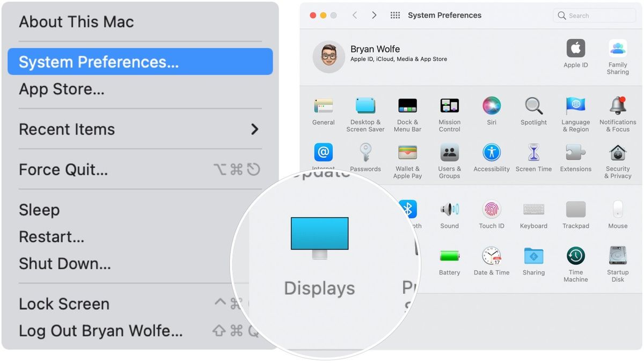Open the show-all preferences grid view
Viewport: 644px width, 363px height.
pyautogui.click(x=395, y=16)
